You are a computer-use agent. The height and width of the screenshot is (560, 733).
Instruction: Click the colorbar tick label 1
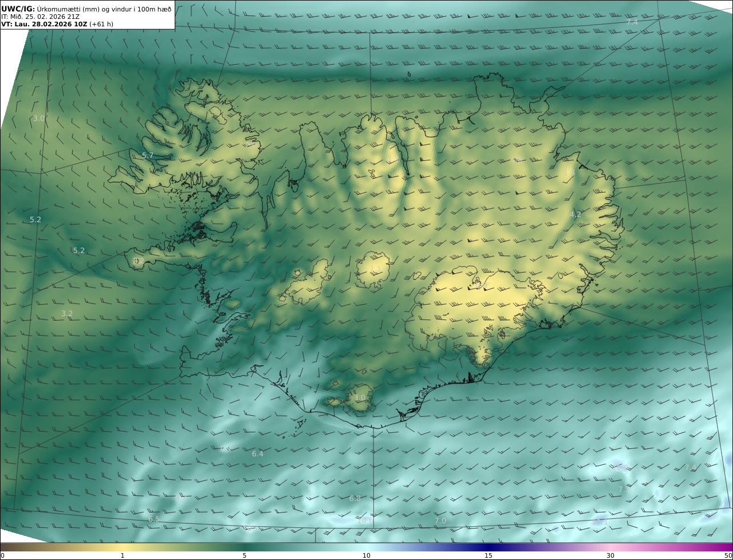click(x=123, y=555)
